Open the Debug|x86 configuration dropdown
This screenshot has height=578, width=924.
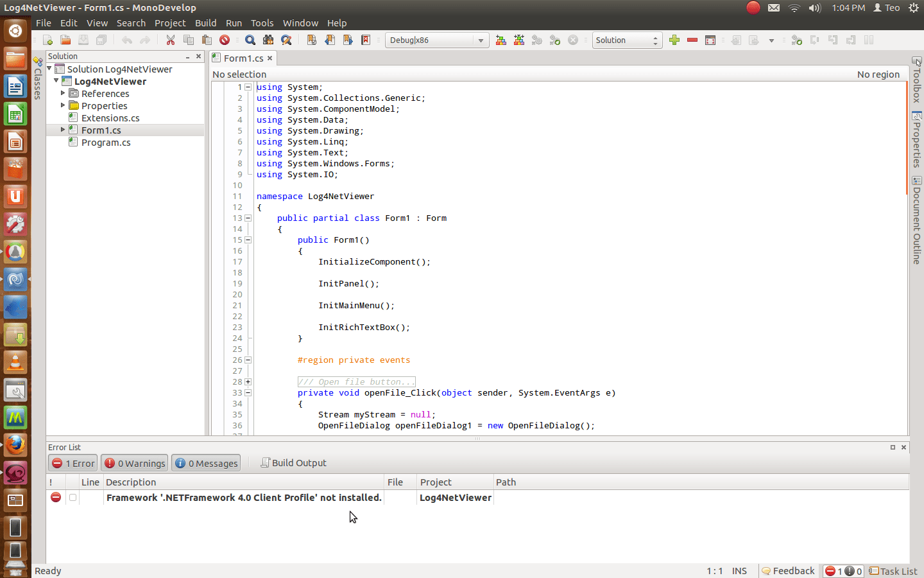(x=437, y=40)
